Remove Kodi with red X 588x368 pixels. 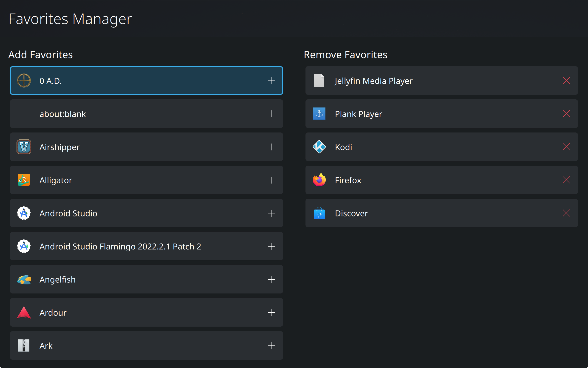click(x=566, y=147)
